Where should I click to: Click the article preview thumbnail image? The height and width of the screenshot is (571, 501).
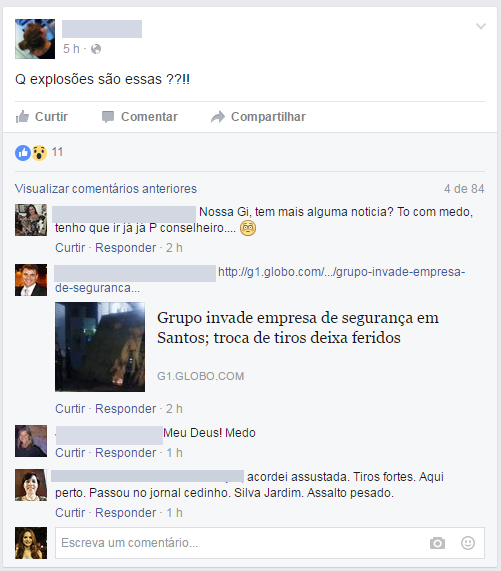click(x=100, y=347)
